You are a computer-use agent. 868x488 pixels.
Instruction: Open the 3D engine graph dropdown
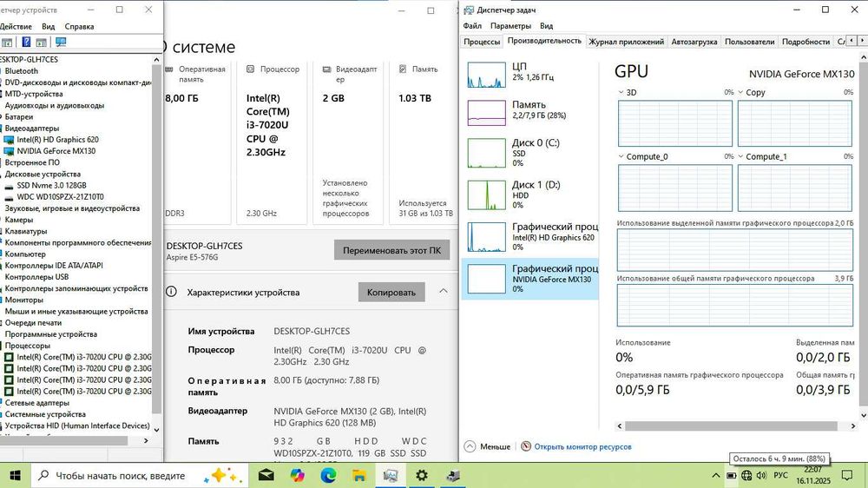pyautogui.click(x=621, y=93)
